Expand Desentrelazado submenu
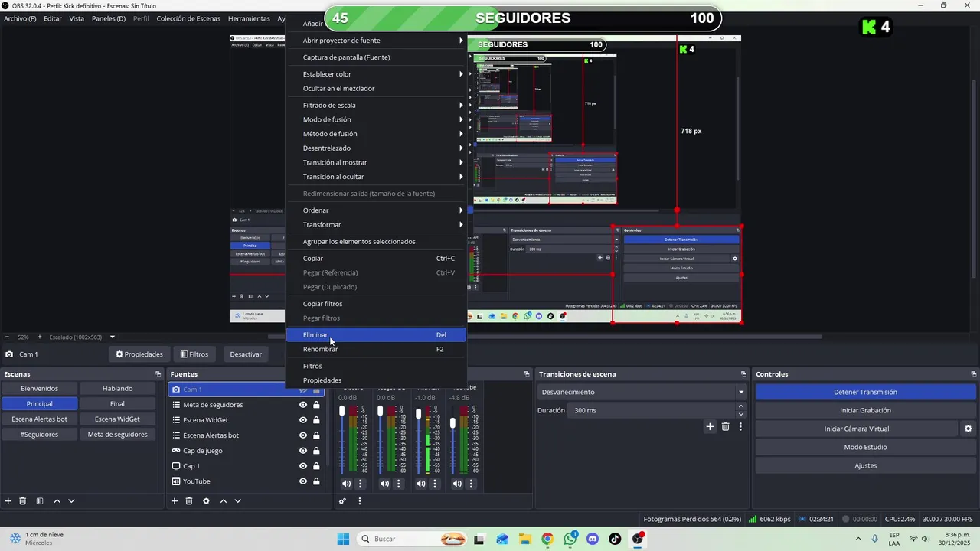This screenshot has height=551, width=980. [x=376, y=148]
